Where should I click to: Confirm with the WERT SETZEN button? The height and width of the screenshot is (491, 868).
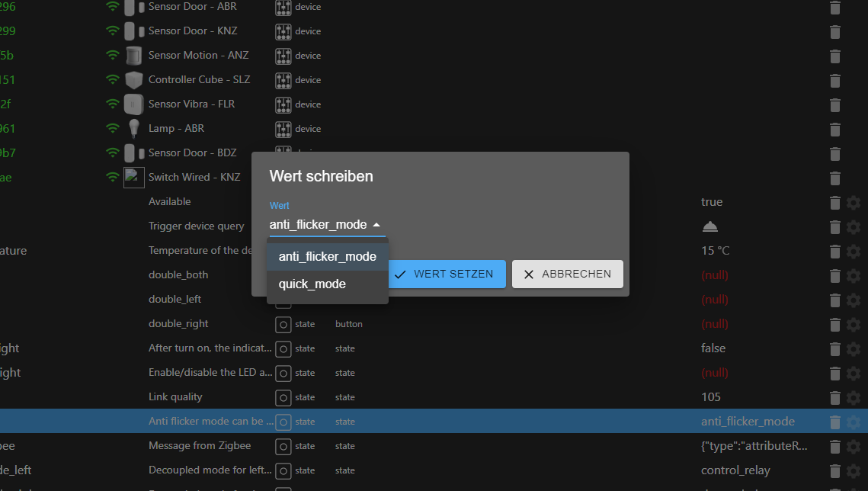(447, 274)
